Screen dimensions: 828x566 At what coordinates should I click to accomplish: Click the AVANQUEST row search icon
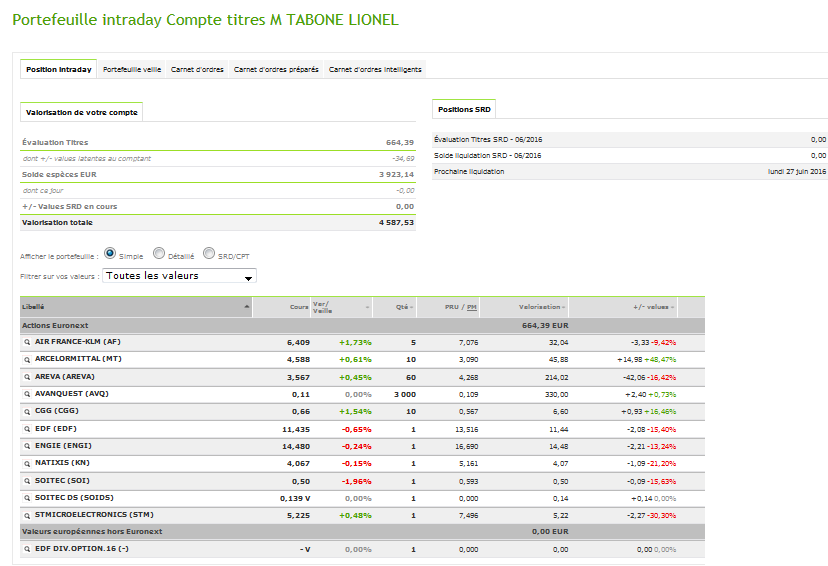click(27, 394)
